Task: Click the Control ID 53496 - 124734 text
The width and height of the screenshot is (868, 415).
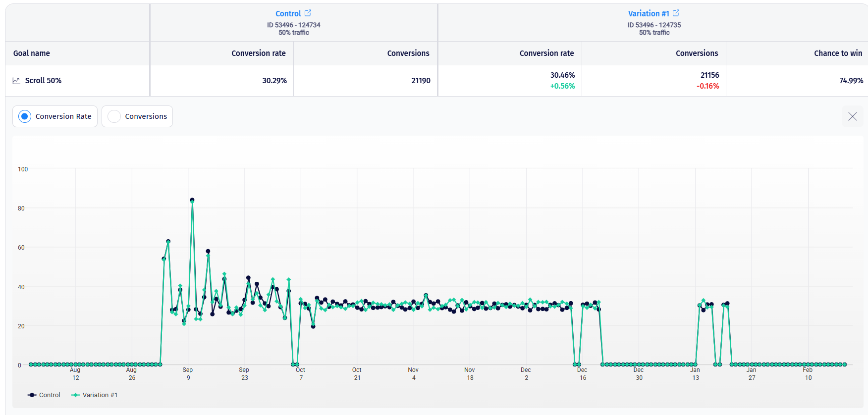Action: (x=294, y=25)
